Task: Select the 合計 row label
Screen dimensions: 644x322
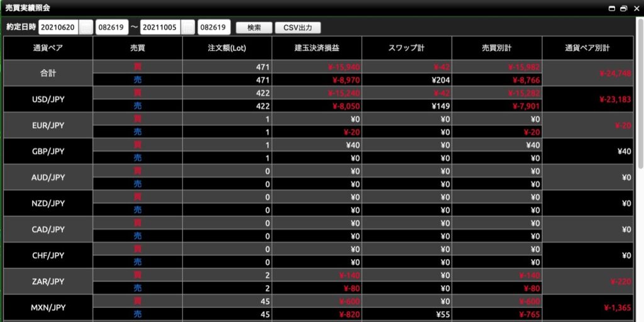Action: [48, 73]
